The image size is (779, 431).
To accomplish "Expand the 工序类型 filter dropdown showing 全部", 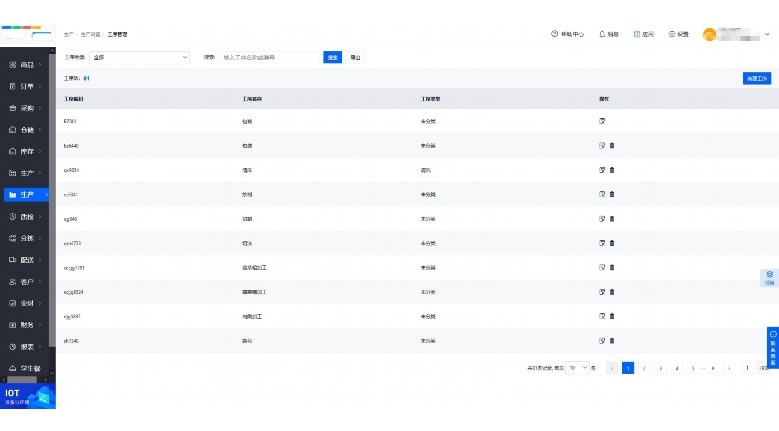I will (139, 58).
